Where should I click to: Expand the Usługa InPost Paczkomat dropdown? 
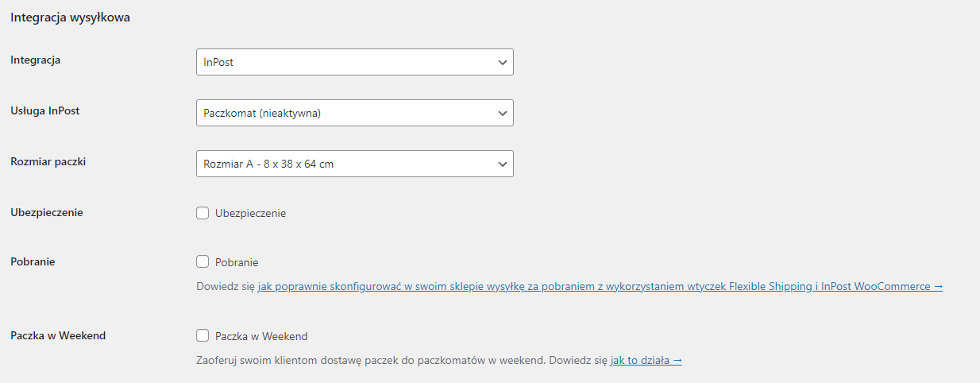(354, 113)
